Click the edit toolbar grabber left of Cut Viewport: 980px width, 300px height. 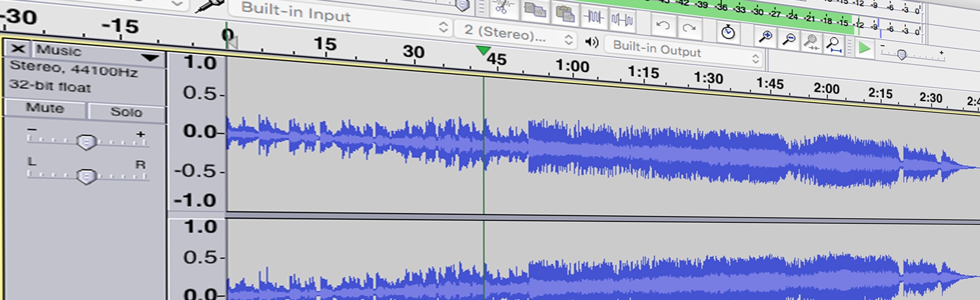coord(481,7)
